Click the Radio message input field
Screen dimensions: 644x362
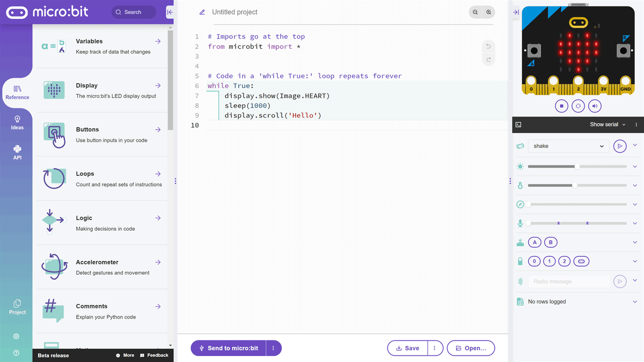[x=569, y=281]
